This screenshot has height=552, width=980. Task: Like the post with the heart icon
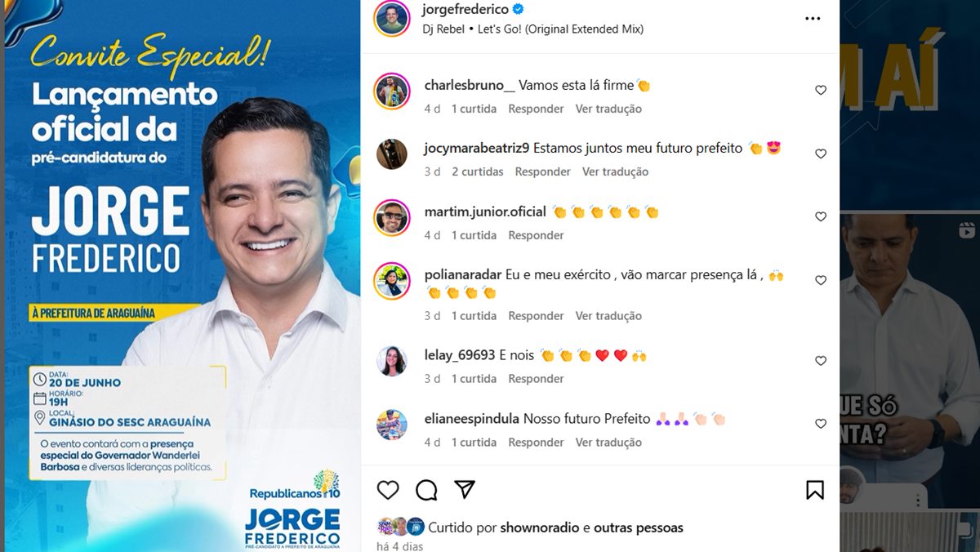click(x=388, y=490)
